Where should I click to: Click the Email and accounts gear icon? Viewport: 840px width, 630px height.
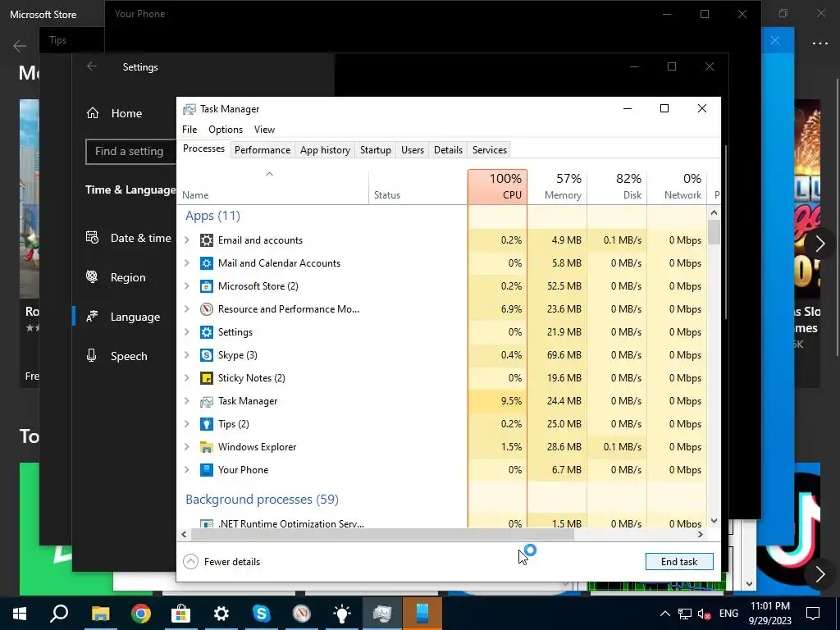pyautogui.click(x=206, y=240)
